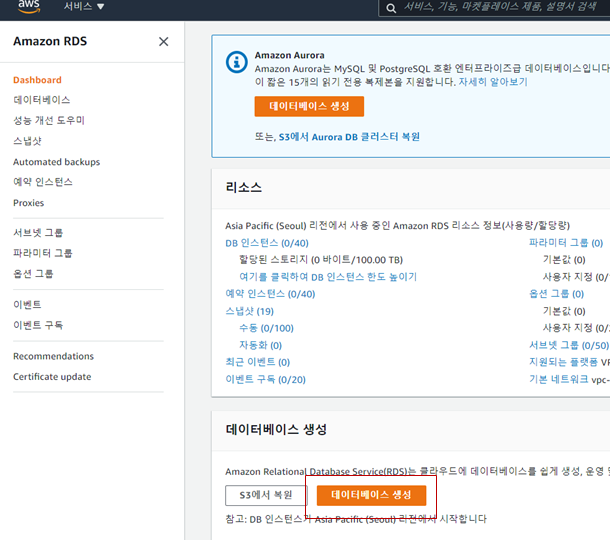The height and width of the screenshot is (540, 610).
Task: Open 예약 인스턴스 in the sidebar
Action: coord(43,182)
